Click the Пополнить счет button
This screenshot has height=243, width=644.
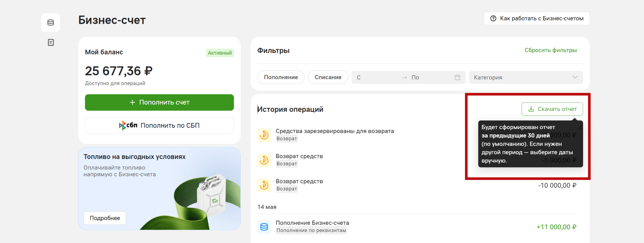(159, 103)
